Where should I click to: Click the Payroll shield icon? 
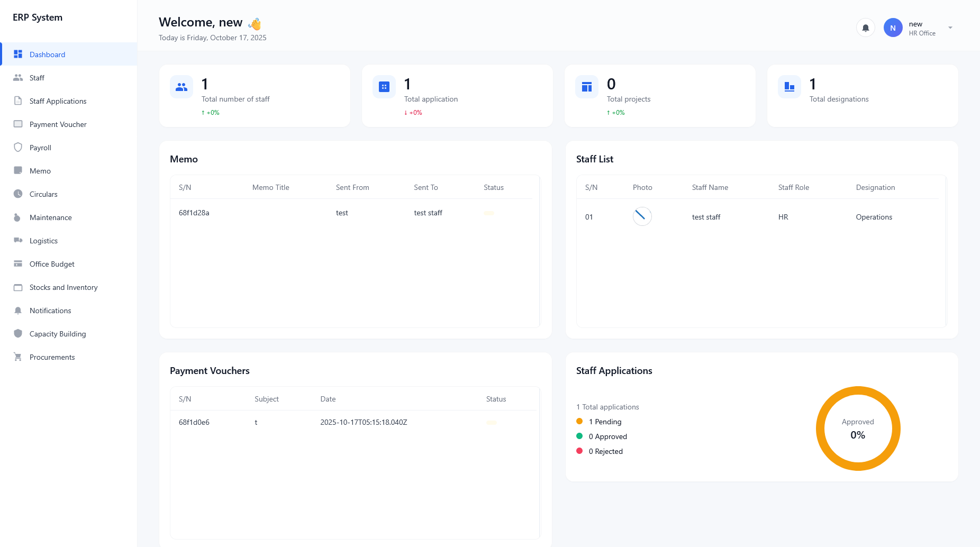18,147
